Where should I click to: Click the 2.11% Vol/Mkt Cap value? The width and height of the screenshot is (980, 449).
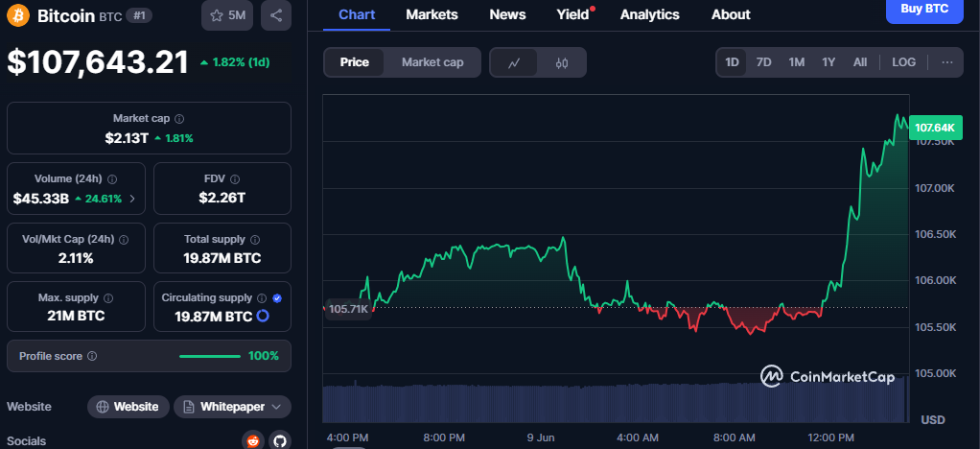[76, 258]
